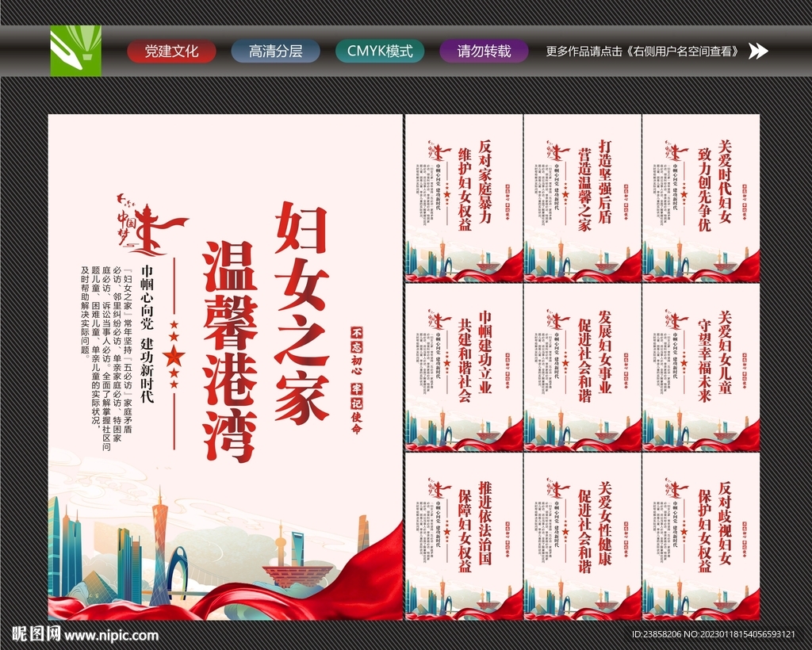The image size is (812, 650).
Task: Open the 关爱女性健康 促进社会和谐 poster
Action: [x=583, y=536]
